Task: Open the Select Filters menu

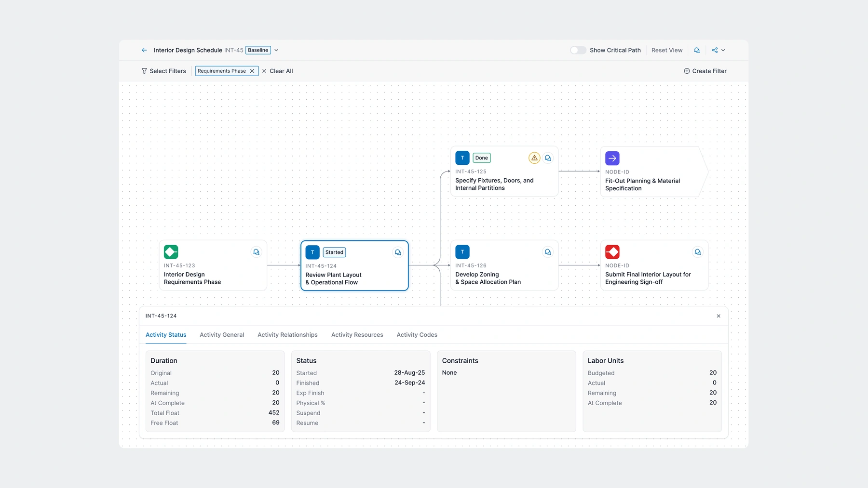Action: [163, 71]
